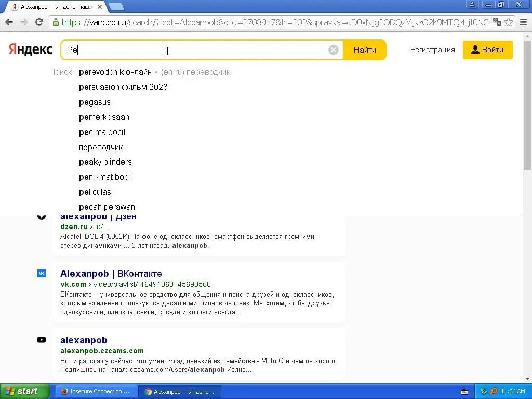Open the Chrome hamburger menu
The width and height of the screenshot is (532, 399).
coord(524,22)
